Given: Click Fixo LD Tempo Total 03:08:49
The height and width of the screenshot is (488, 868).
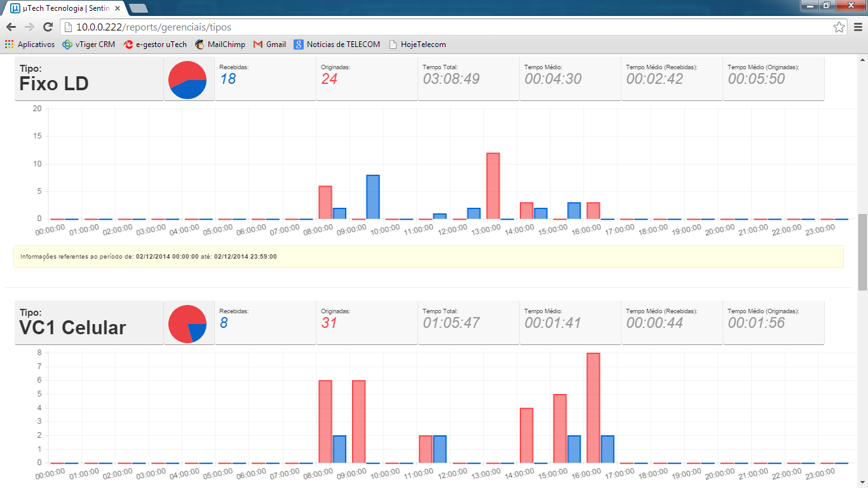Looking at the screenshot, I should pyautogui.click(x=451, y=79).
